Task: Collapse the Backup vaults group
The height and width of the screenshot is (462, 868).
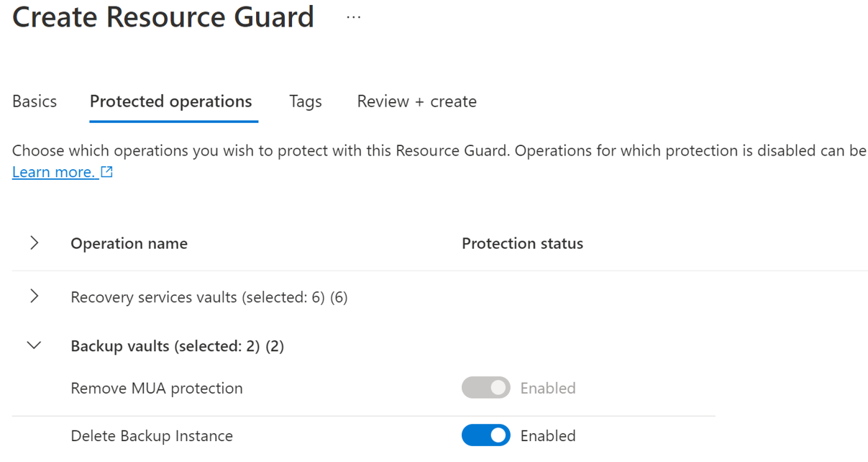Action: click(x=34, y=345)
